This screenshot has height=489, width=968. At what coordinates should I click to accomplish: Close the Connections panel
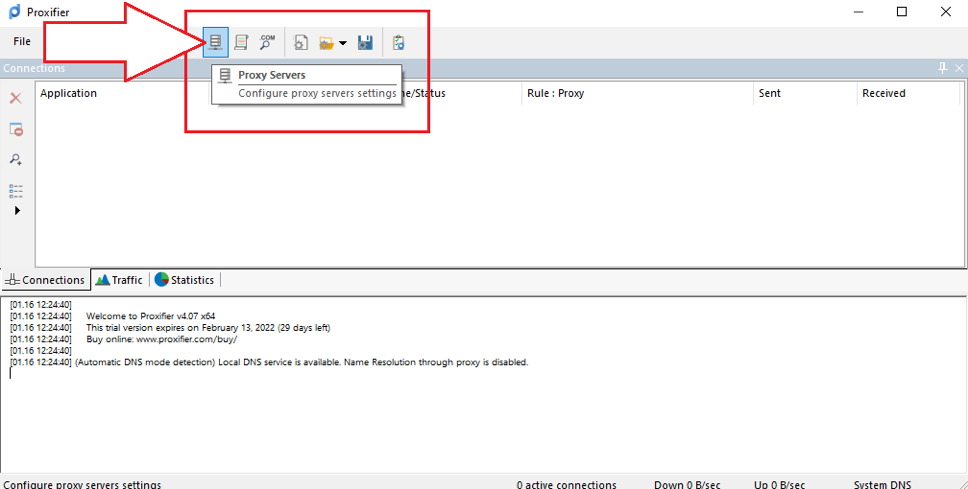959,68
